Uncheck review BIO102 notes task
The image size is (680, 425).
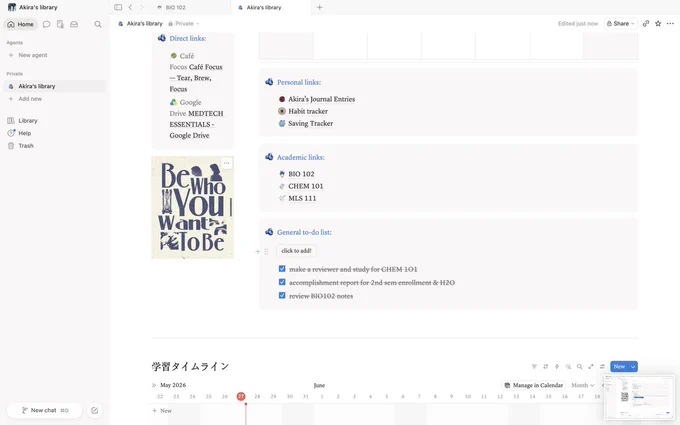point(282,296)
